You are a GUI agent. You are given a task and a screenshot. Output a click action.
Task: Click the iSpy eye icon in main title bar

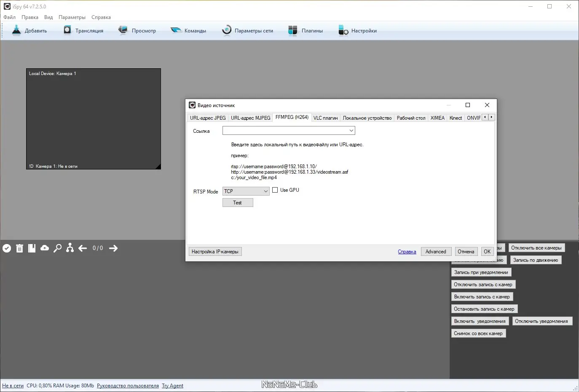point(7,6)
